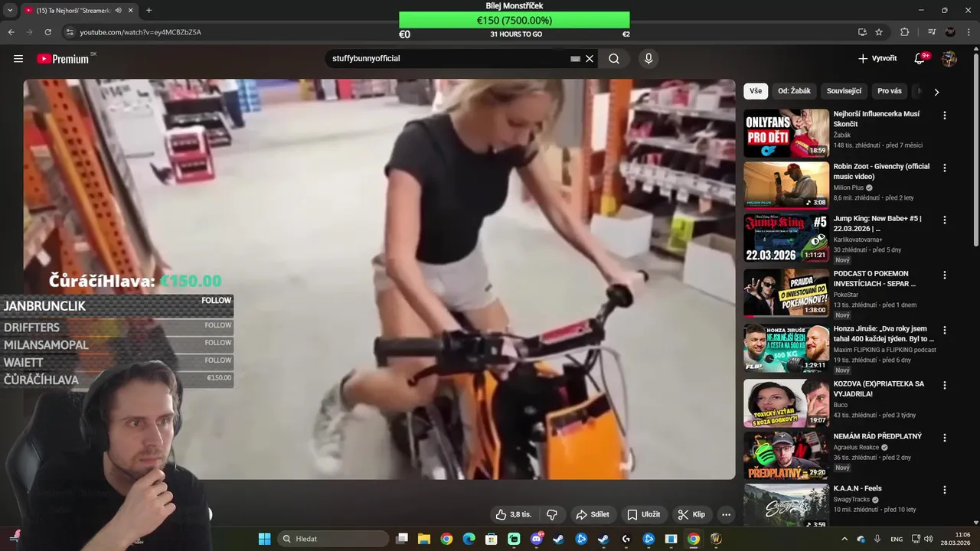The width and height of the screenshot is (980, 551).
Task: Go to YouTube Premium home logo
Action: [x=63, y=59]
